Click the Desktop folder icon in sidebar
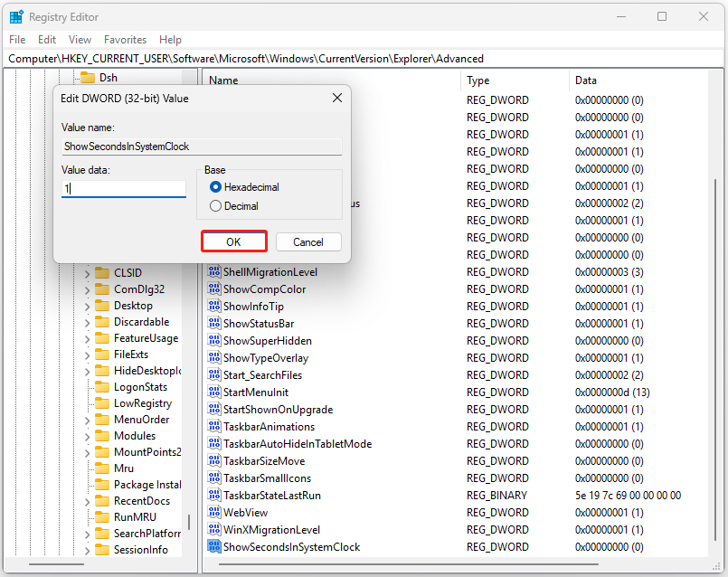The height and width of the screenshot is (577, 728). (102, 306)
